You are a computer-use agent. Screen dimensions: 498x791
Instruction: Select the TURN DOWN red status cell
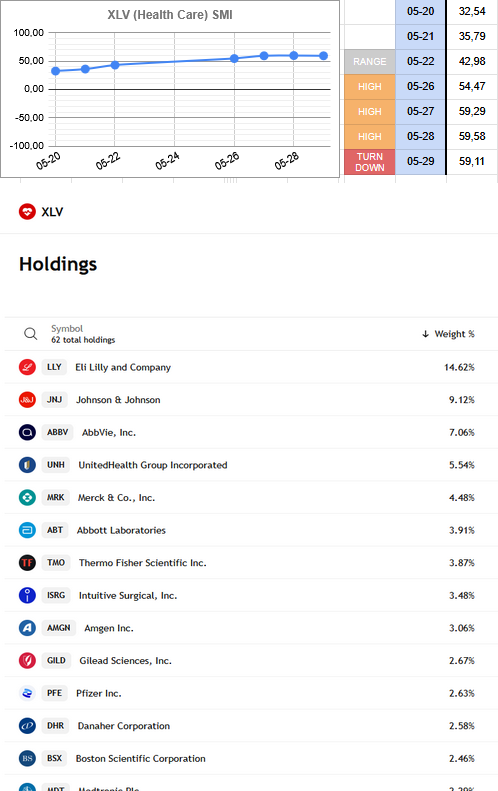[370, 162]
